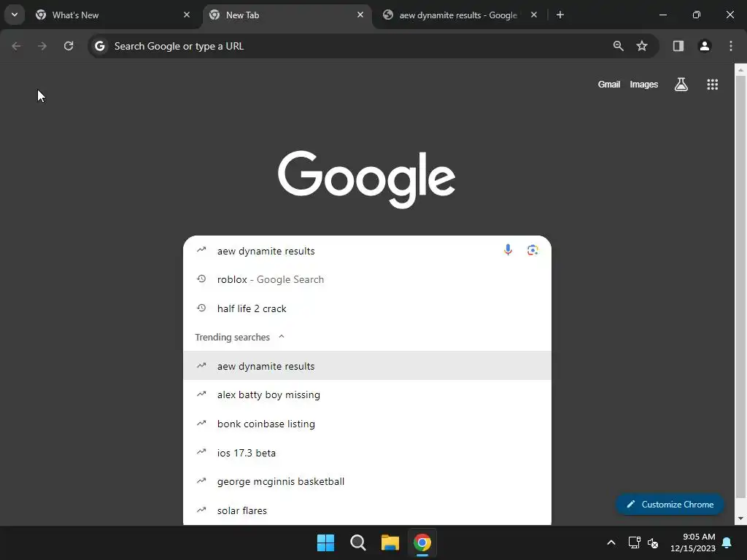Click the page vertical scrollbar
747x560 pixels.
740,286
